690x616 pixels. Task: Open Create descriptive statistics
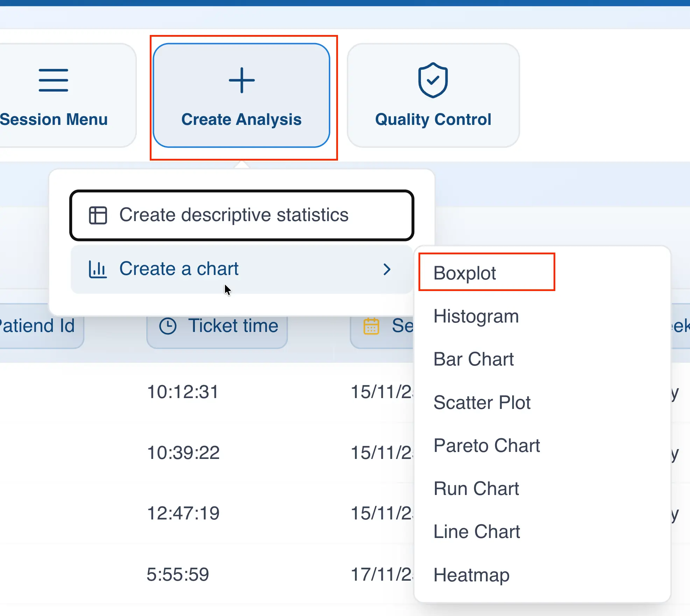(234, 215)
